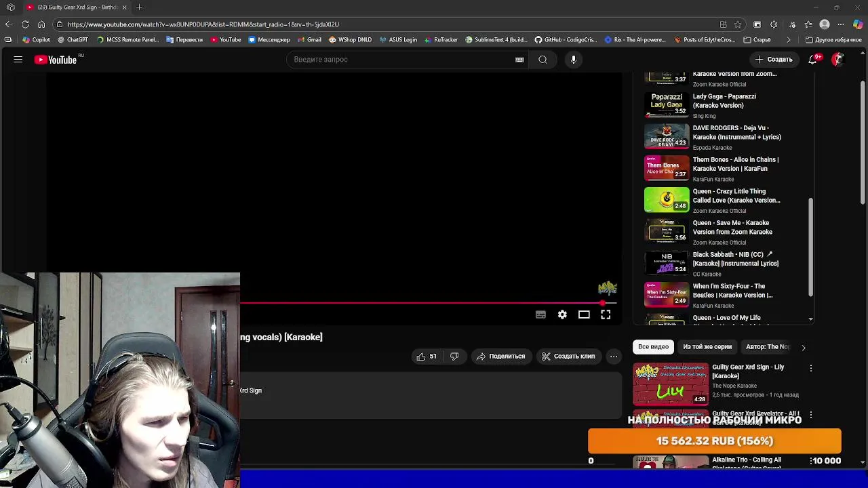
Task: Open the Другое избранное bookmarks folder
Action: tap(833, 40)
